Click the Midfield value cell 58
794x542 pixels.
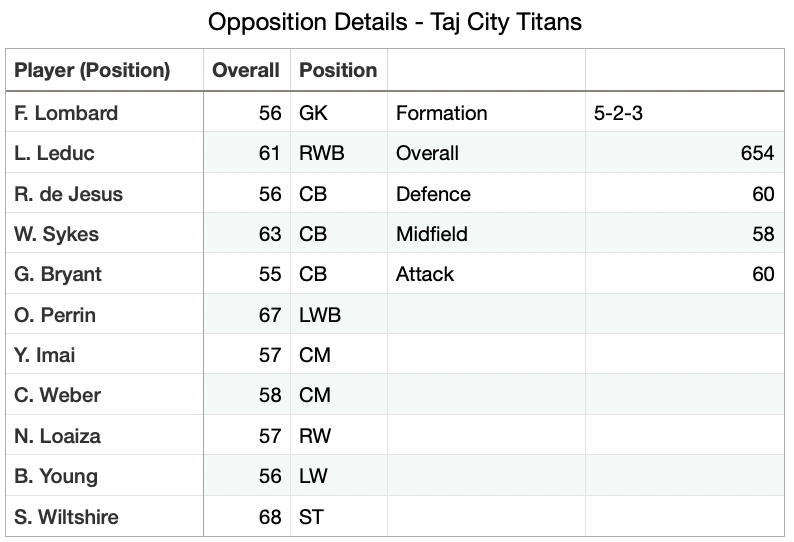(685, 234)
